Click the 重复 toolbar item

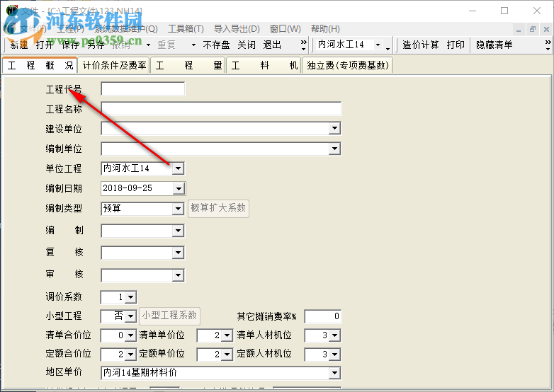pos(166,45)
